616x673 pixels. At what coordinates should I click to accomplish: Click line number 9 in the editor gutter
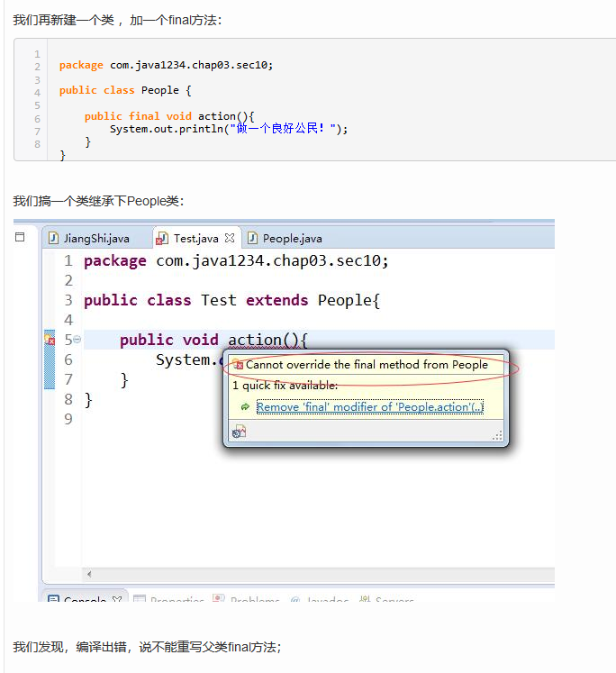pyautogui.click(x=68, y=419)
